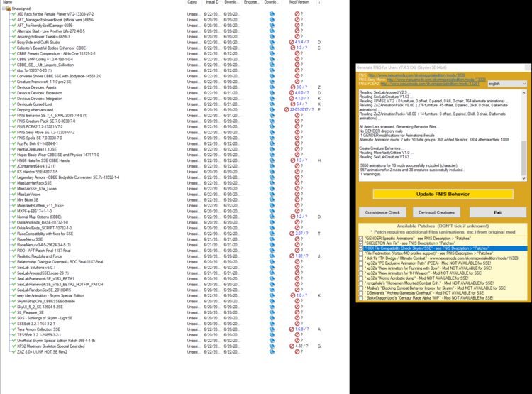Click the Unassigned category folder icon
This screenshot has height=394, width=532.
9,9
